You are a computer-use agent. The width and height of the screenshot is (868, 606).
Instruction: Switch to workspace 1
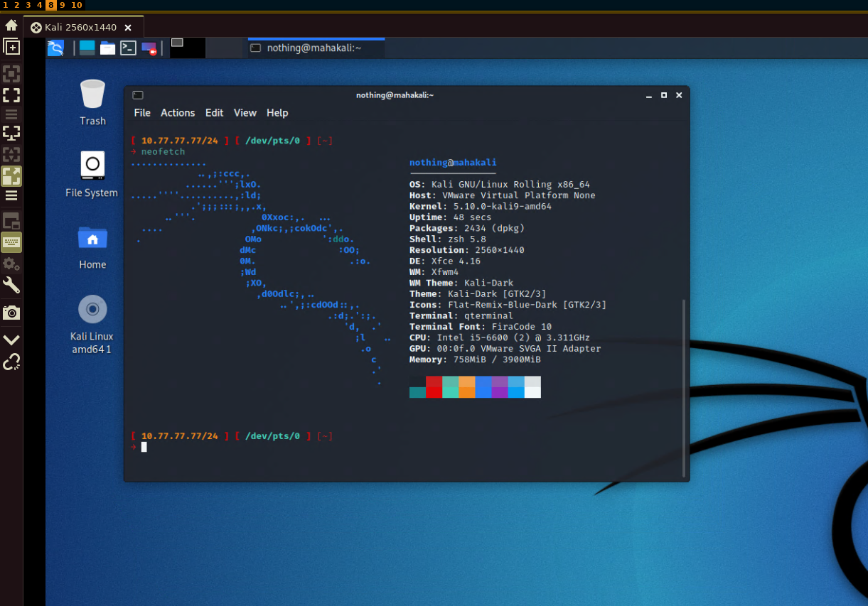pyautogui.click(x=6, y=5)
